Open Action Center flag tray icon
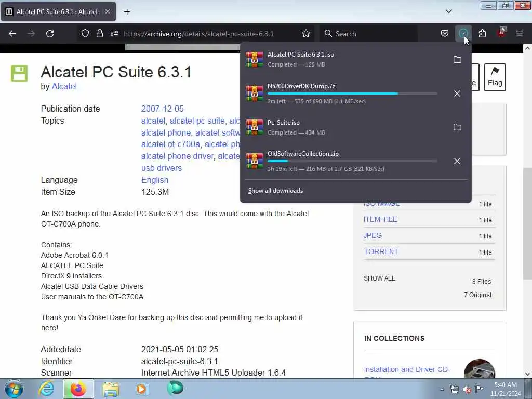The height and width of the screenshot is (399, 532). pyautogui.click(x=479, y=389)
